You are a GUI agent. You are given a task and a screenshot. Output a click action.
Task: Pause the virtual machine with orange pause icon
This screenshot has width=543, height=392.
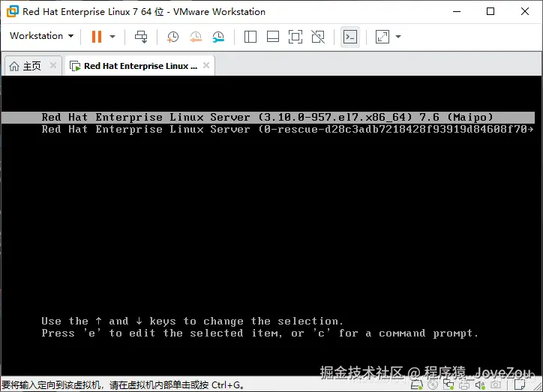point(97,36)
